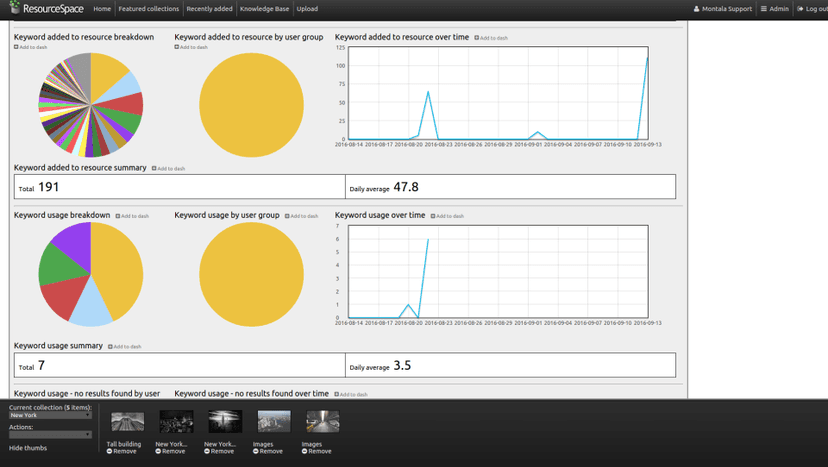This screenshot has height=467, width=828.
Task: Click the Log out icon
Action: pyautogui.click(x=800, y=9)
